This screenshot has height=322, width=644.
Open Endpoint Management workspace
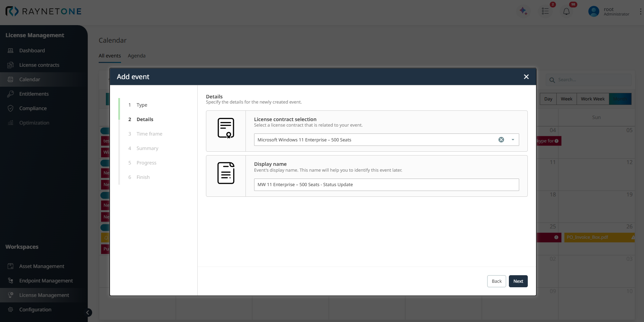46,281
